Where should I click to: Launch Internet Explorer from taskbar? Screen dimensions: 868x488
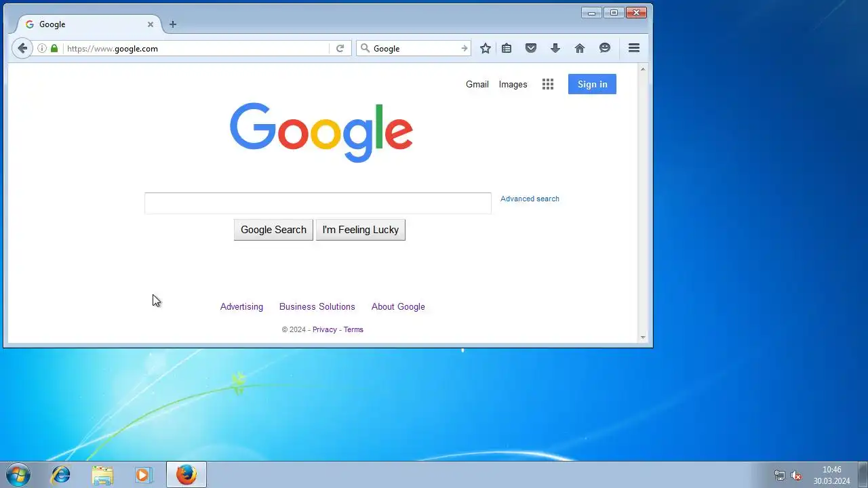click(x=61, y=474)
